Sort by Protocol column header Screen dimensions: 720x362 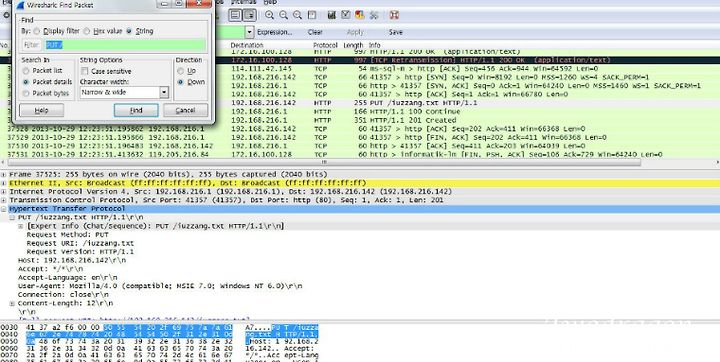tap(326, 45)
